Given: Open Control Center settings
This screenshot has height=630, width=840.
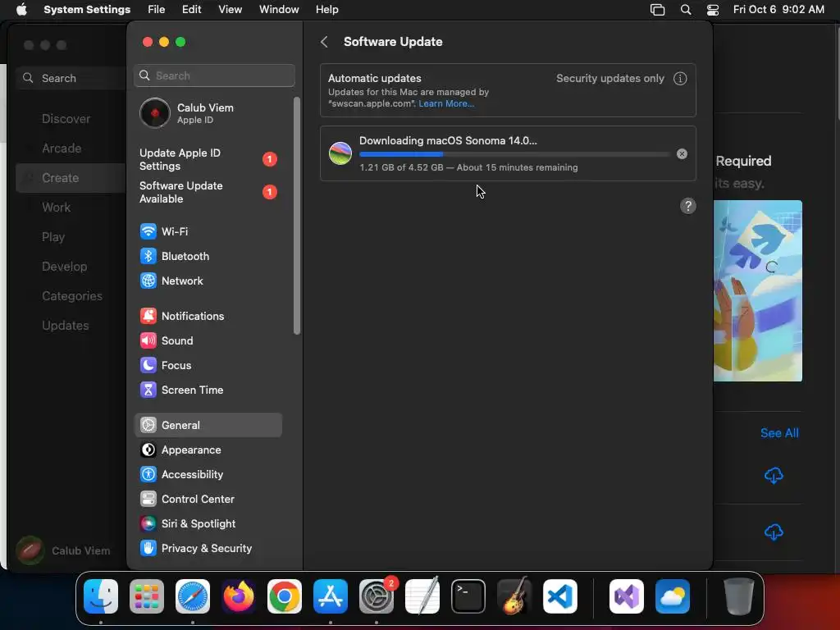Looking at the screenshot, I should point(208,500).
